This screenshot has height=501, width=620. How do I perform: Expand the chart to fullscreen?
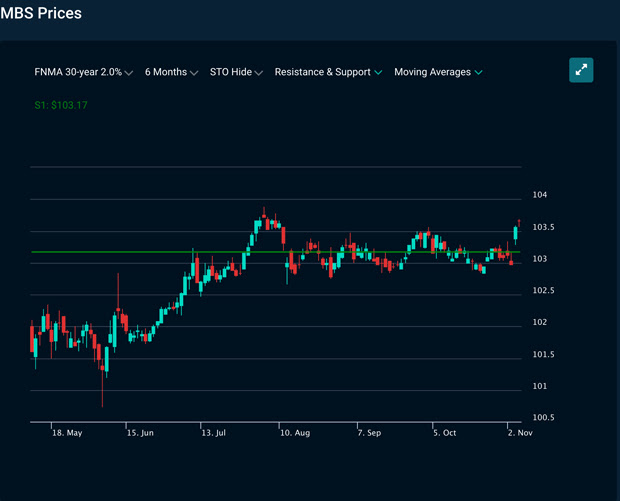click(x=581, y=70)
